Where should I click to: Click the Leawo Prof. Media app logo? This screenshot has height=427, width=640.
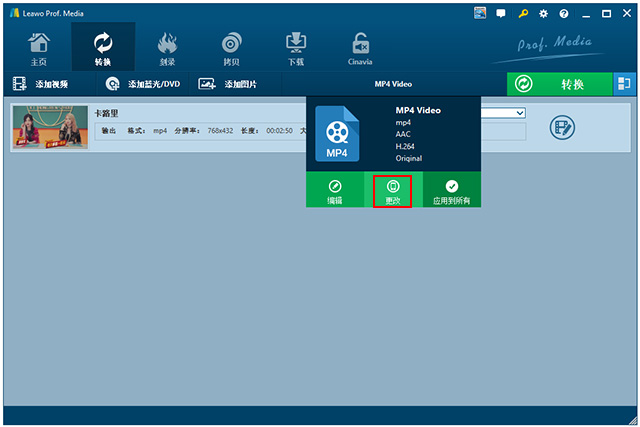15,13
